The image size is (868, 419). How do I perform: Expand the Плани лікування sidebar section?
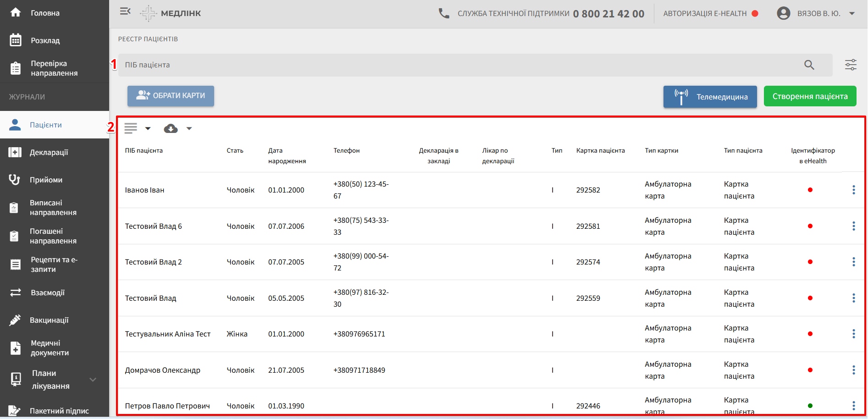(x=93, y=380)
